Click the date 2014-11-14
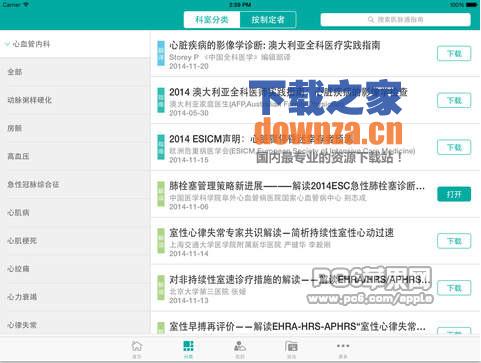Image resolution: width=481 pixels, height=363 pixels. [189, 254]
